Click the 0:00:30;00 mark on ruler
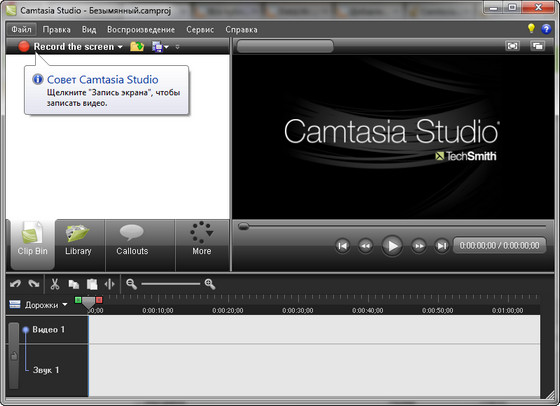Image resolution: width=560 pixels, height=406 pixels. pyautogui.click(x=298, y=311)
